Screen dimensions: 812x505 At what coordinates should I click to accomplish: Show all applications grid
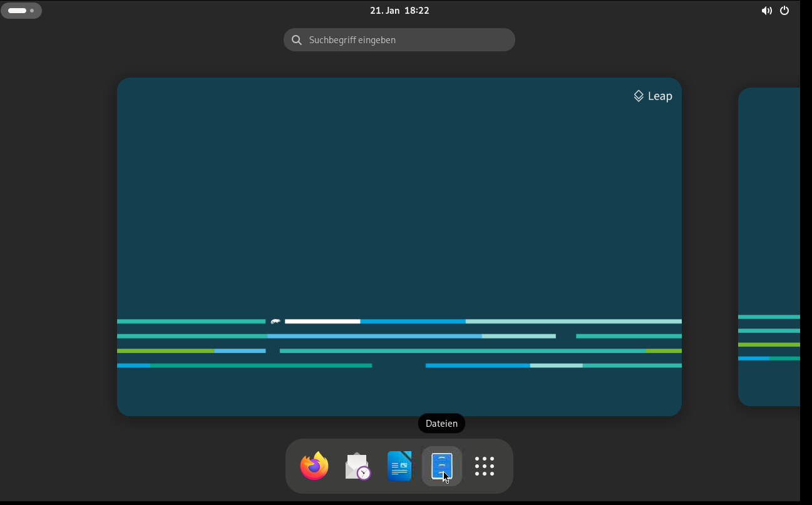pyautogui.click(x=485, y=466)
